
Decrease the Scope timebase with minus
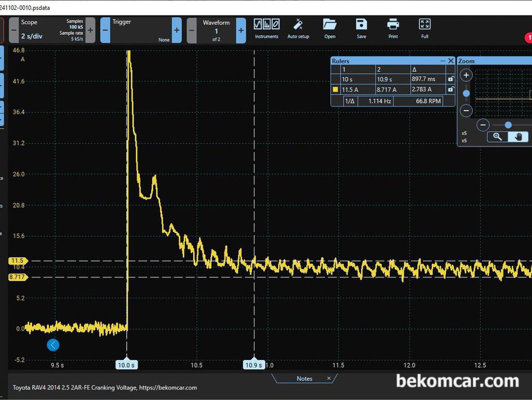click(x=14, y=30)
